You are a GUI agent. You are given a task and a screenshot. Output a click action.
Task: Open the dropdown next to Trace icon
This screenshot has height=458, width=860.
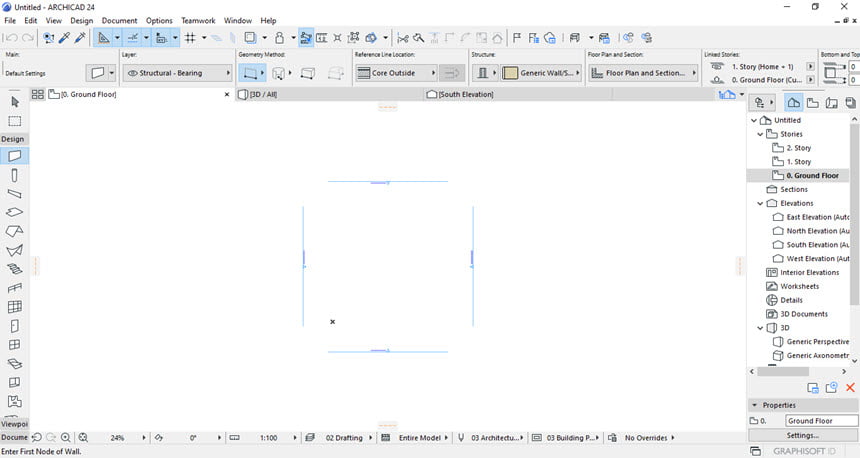264,38
